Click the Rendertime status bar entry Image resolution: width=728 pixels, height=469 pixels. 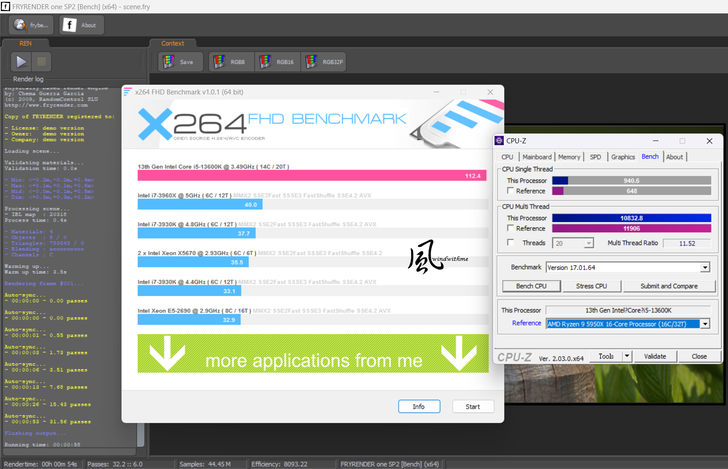pos(40,464)
